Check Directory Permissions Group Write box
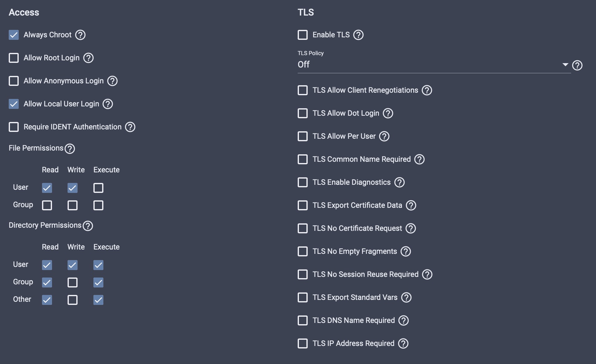The width and height of the screenshot is (596, 364). [x=73, y=282]
